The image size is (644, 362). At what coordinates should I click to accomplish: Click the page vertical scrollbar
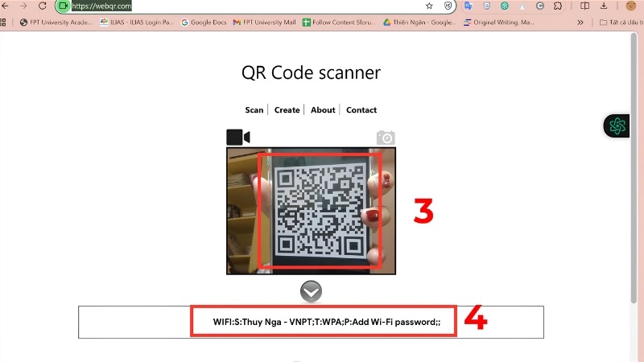(x=634, y=168)
